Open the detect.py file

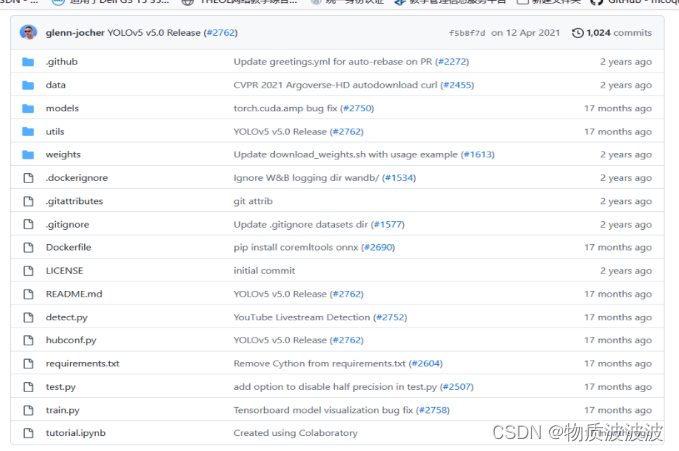coord(66,318)
